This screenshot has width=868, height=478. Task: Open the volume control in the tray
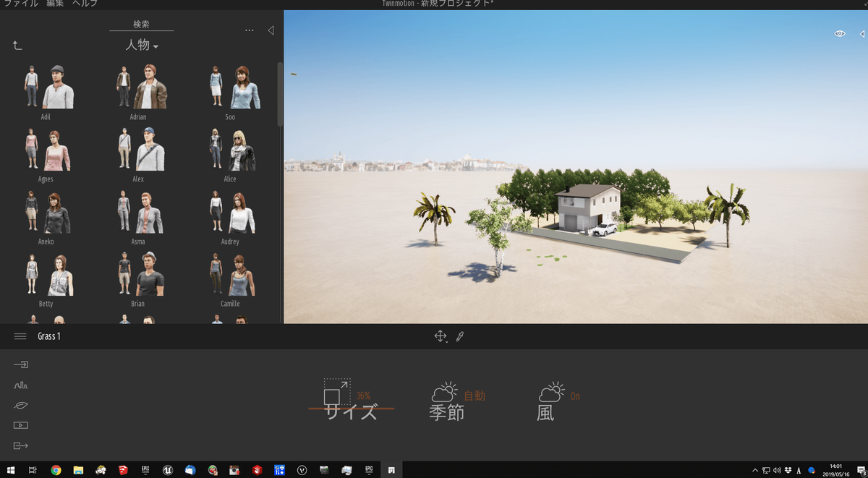777,470
